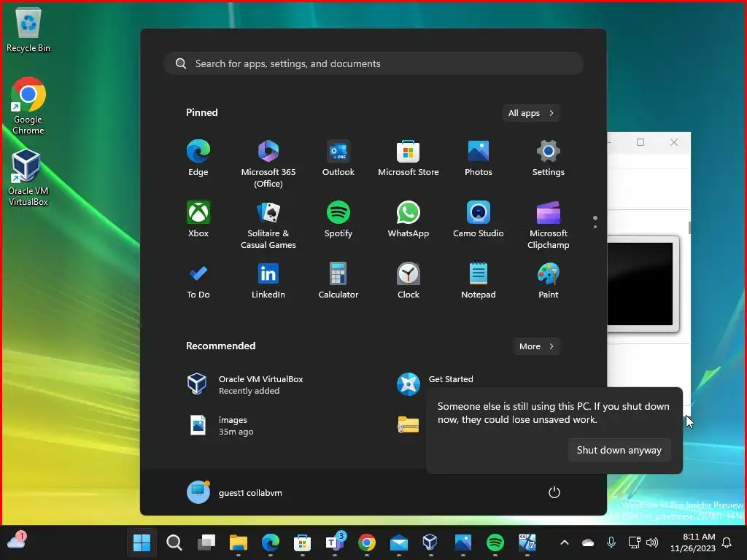Image resolution: width=747 pixels, height=560 pixels.
Task: Click the black preview thumbnail in background window
Action: pyautogui.click(x=640, y=284)
